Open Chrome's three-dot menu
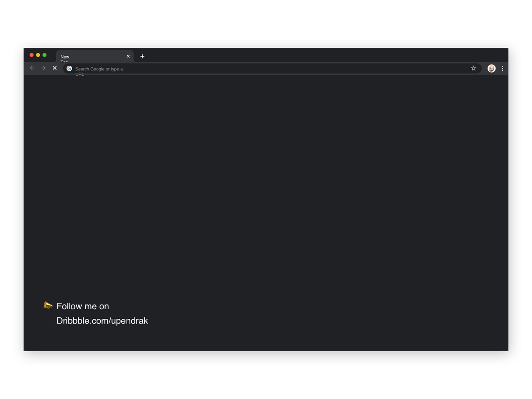The image size is (532, 399). [x=502, y=68]
